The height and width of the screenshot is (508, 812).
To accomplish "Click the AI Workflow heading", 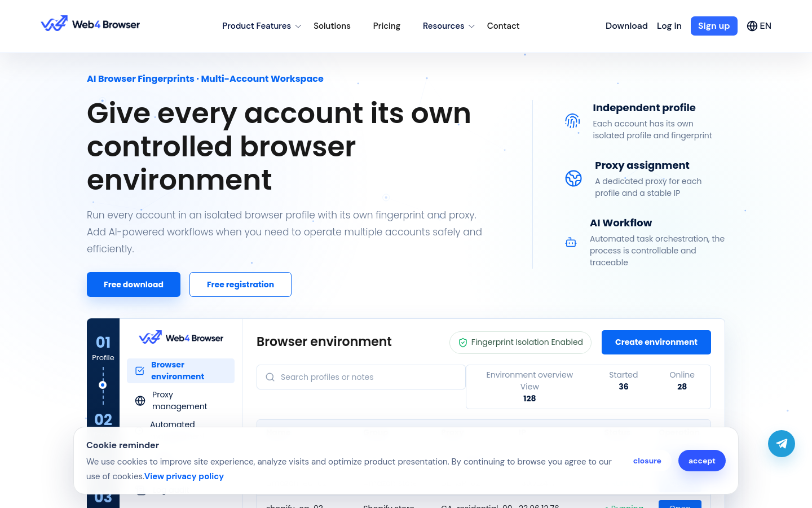I will click(x=621, y=223).
